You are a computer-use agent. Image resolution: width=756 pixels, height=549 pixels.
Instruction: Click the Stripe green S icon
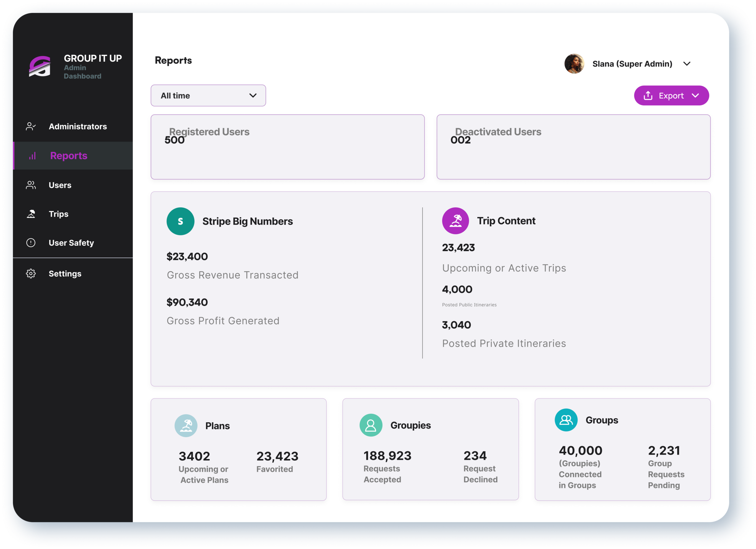180,221
